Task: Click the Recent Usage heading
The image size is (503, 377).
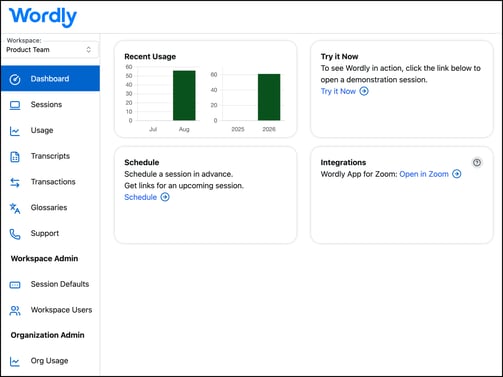Action: [x=150, y=57]
